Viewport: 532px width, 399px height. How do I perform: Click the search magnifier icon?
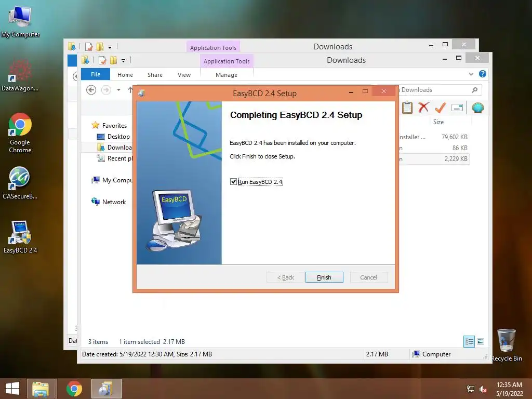point(475,90)
